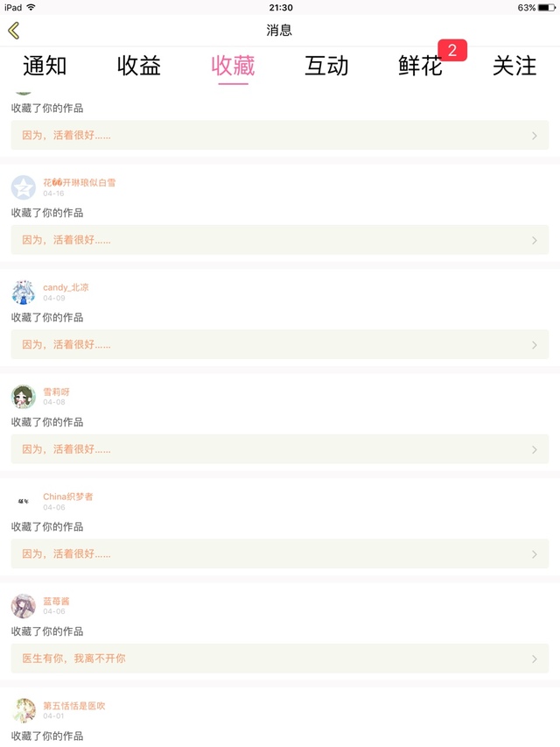Viewport: 560px width, 747px height.
Task: Tap the username 蓝莓酱
Action: pos(56,601)
